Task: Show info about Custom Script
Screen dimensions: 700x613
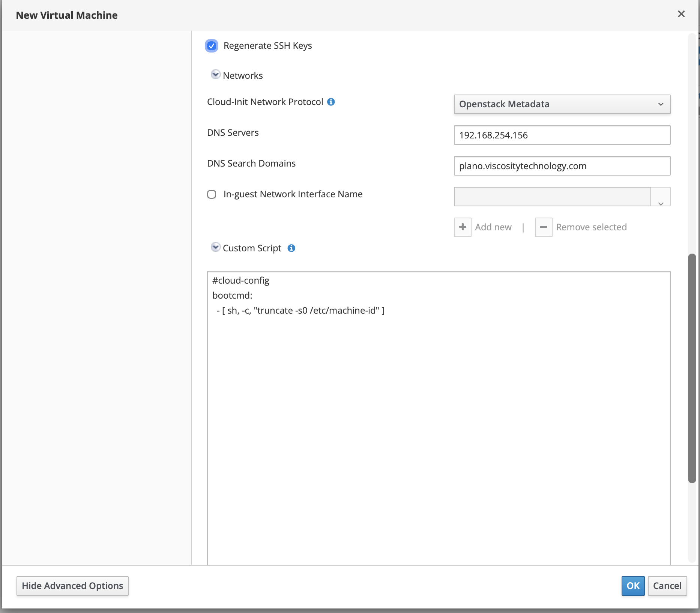Action: pos(291,248)
